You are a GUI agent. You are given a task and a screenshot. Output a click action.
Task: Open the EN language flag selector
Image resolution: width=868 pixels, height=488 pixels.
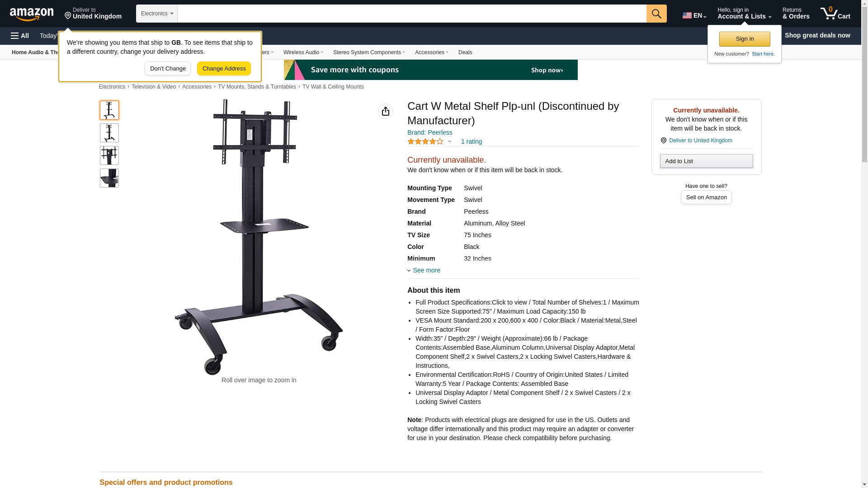coord(694,15)
